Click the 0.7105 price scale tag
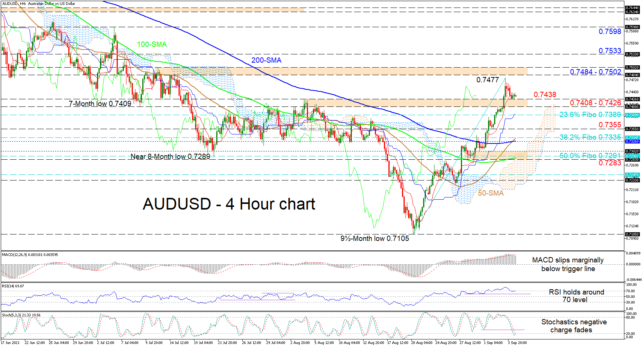This screenshot has height=347, width=644. (632, 234)
